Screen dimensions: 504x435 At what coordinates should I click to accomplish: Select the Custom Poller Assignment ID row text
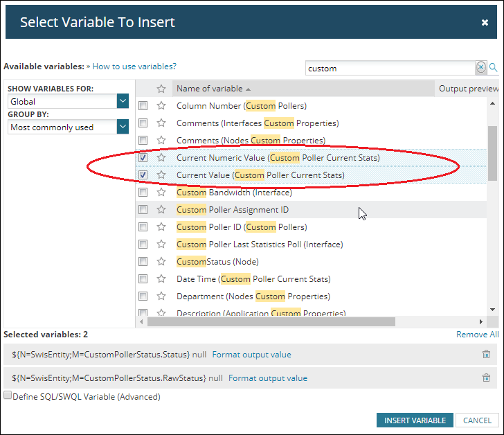coord(233,210)
